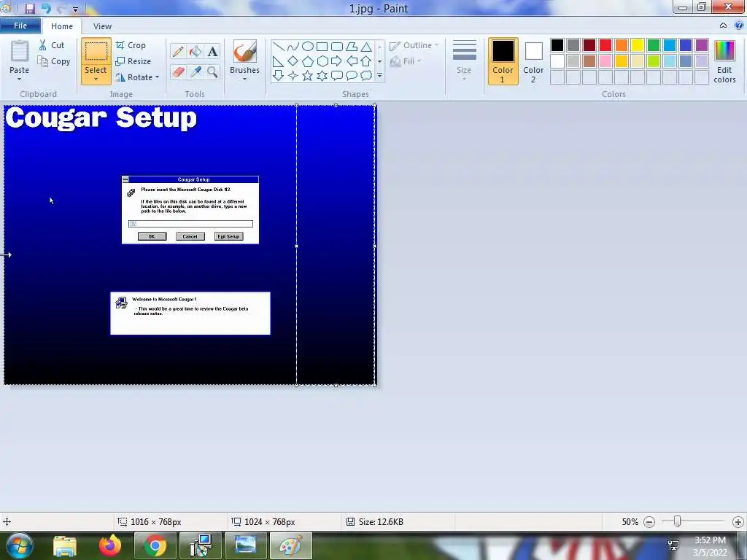Image resolution: width=747 pixels, height=560 pixels.
Task: Click the Resize button
Action: (133, 61)
